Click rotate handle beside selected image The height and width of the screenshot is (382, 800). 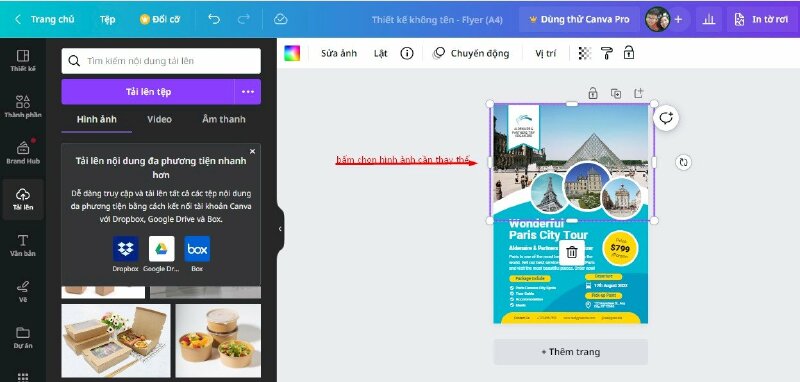(683, 162)
